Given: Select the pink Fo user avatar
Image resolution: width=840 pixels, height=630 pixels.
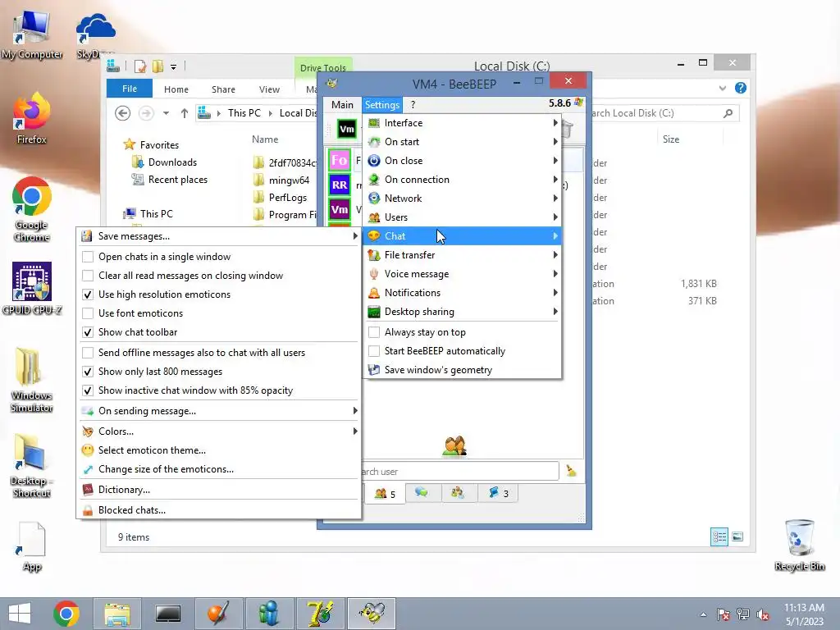Looking at the screenshot, I should click(x=339, y=160).
